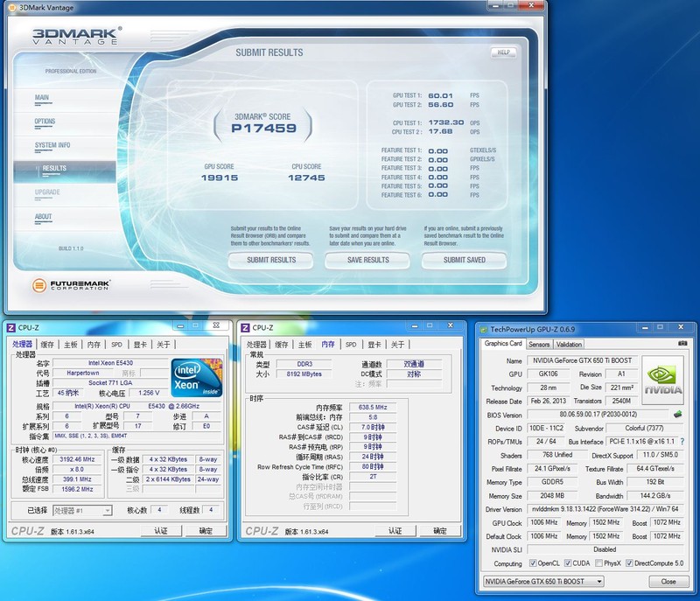Click the CPU TEST 1 value 1732.30
Viewport: 700px width, 601px height.
point(446,122)
